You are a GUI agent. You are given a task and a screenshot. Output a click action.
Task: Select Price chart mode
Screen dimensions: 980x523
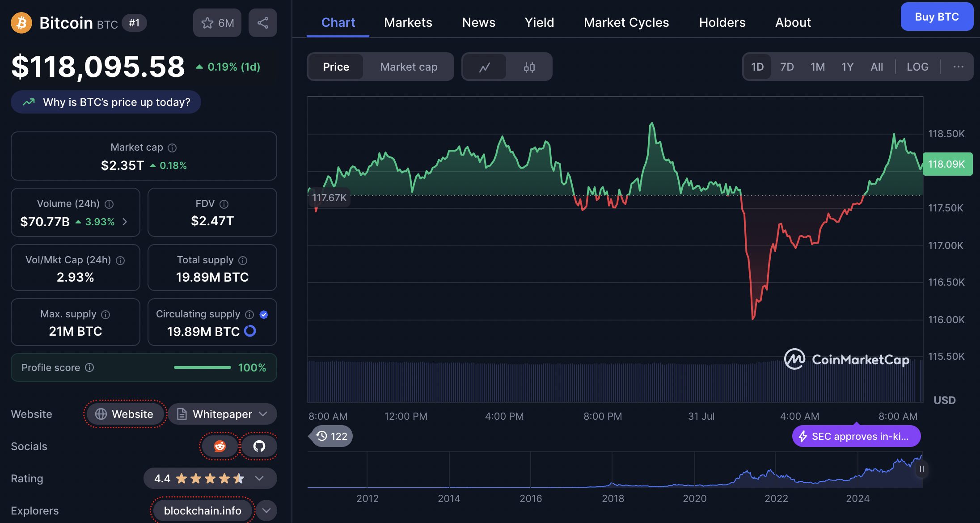[x=336, y=67]
